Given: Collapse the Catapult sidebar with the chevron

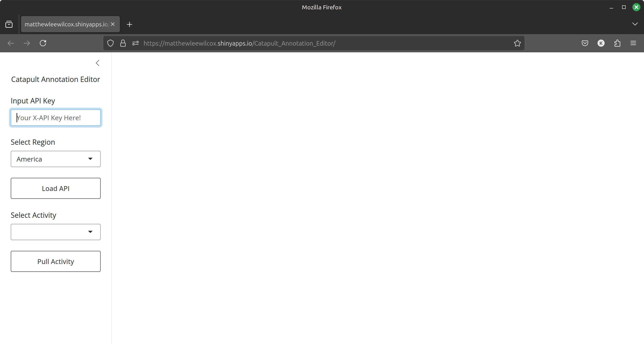Looking at the screenshot, I should (97, 63).
